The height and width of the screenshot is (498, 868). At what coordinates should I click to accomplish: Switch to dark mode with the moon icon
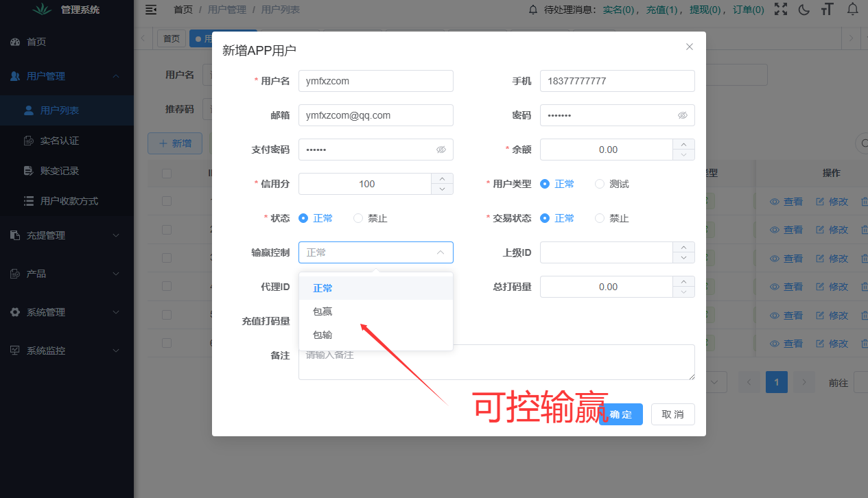click(x=805, y=10)
